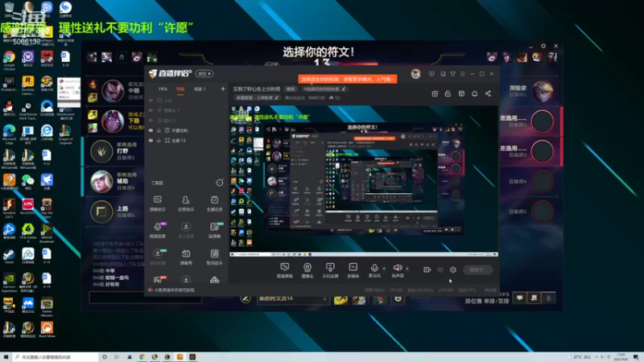
Task: Open the emote picker icon in League client
Action: [398, 298]
